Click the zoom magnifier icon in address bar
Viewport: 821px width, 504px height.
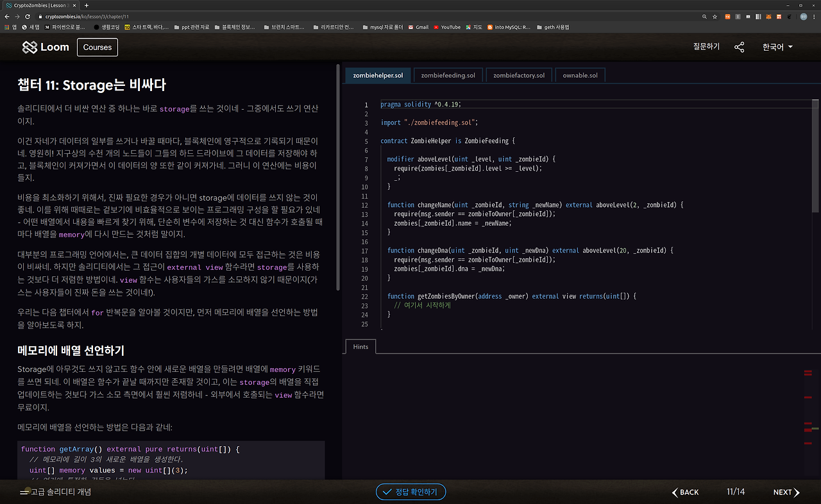point(705,16)
